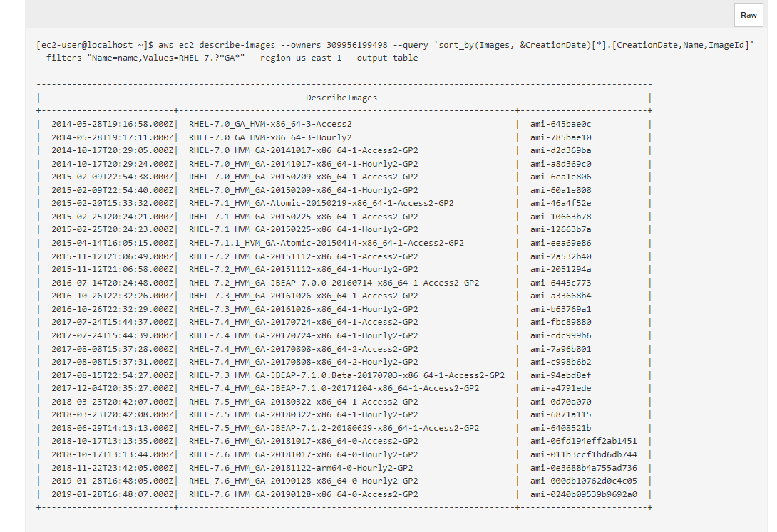Click creation date 2017-08-15T22:54:27.000Z

tap(113, 375)
